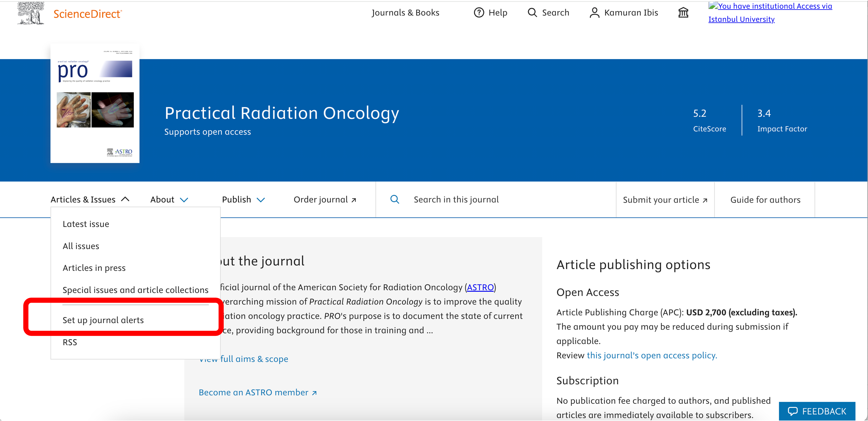Click the Articles & Issues up chevron

(x=125, y=199)
